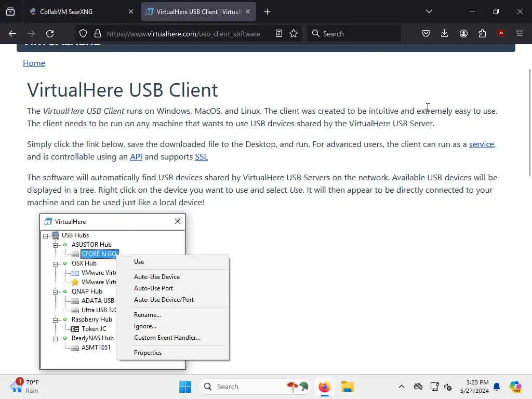Click the muted volume tray icon
Screen dimensions: 532x399
pos(448,387)
